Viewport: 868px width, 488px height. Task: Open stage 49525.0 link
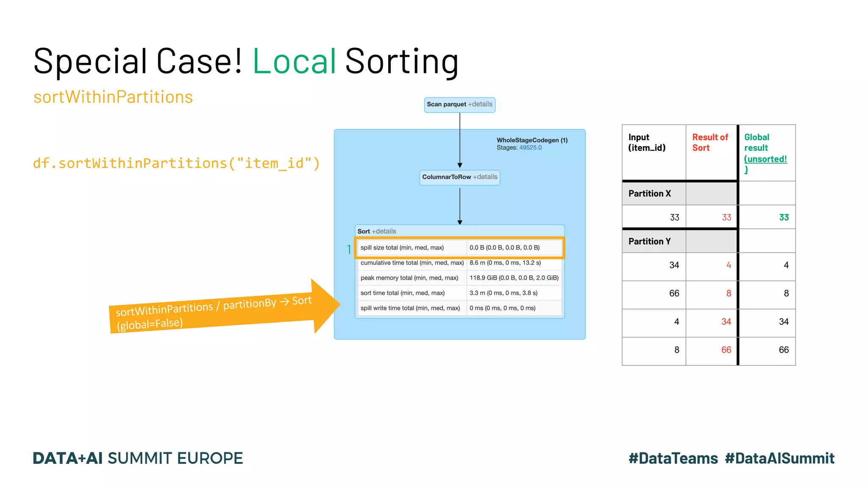(530, 148)
